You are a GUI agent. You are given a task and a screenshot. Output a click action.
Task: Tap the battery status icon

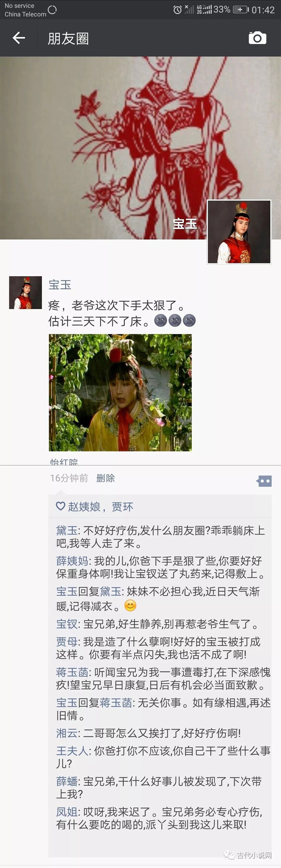click(x=240, y=10)
